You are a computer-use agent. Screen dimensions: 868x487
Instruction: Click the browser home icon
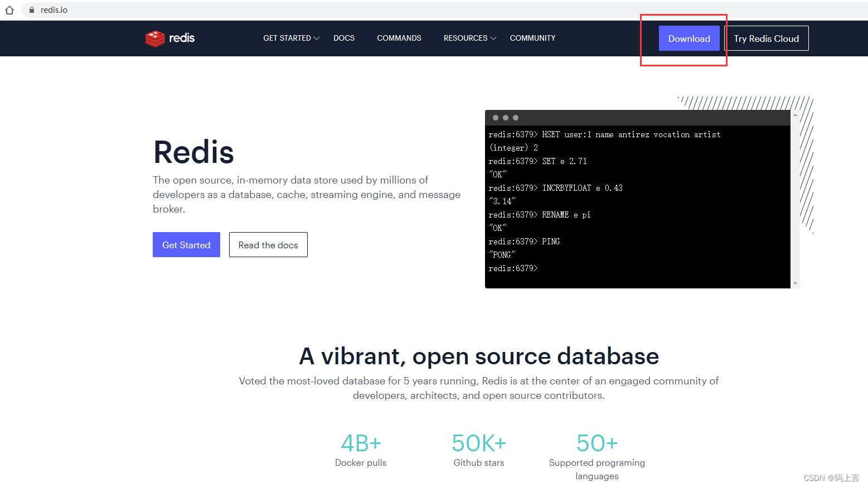(9, 10)
